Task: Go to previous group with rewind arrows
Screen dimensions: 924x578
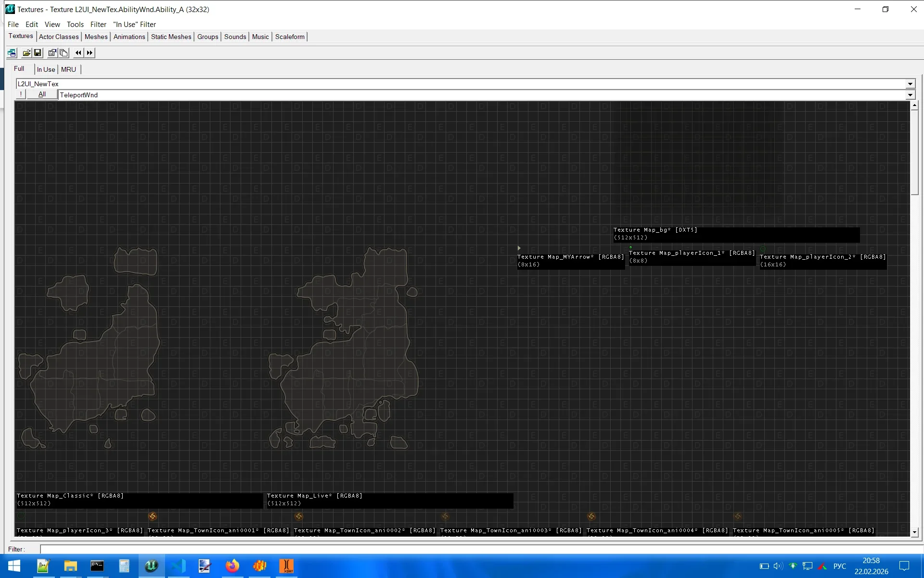Action: coord(78,53)
